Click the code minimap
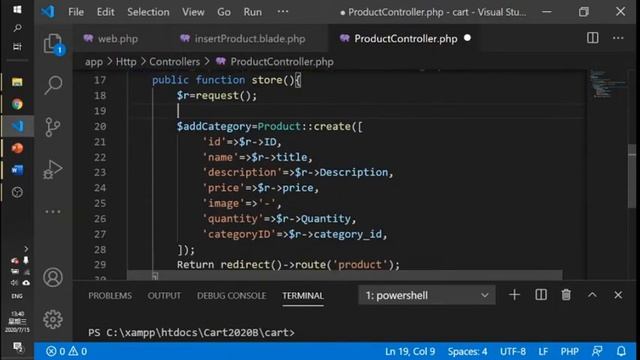 coord(607,84)
